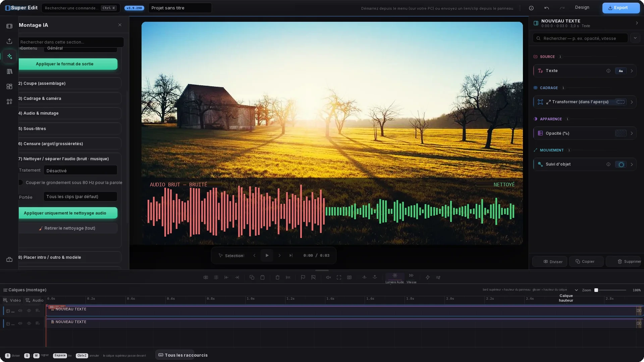Expand section 4) Audio & minutage
Image resolution: width=644 pixels, height=362 pixels.
[x=69, y=113]
